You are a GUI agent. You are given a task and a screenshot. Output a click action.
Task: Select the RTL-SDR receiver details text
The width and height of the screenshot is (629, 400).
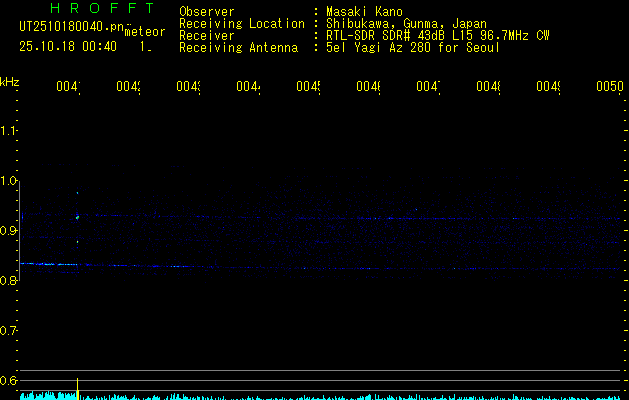[x=437, y=35]
